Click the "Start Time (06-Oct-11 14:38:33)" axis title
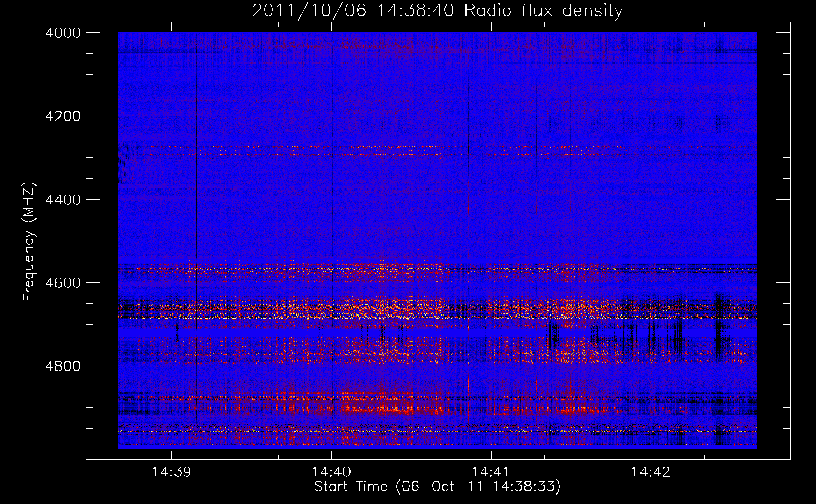The width and height of the screenshot is (816, 504). [437, 487]
